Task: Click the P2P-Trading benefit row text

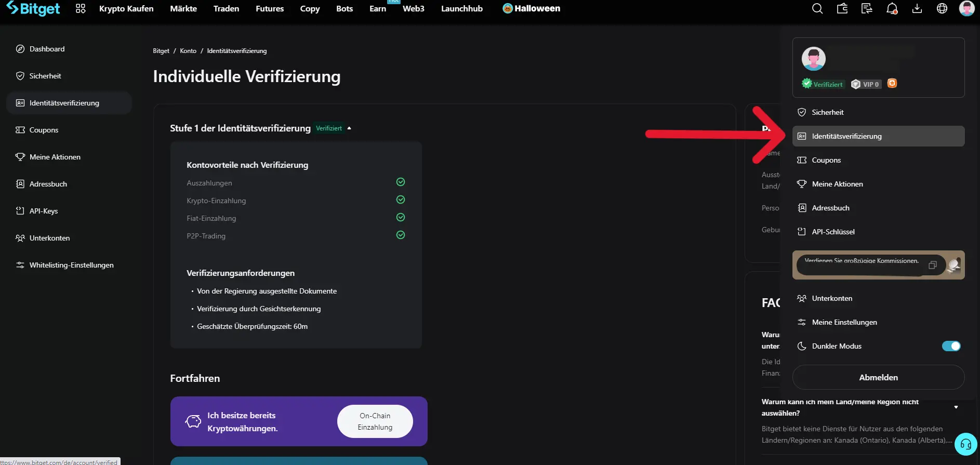Action: [x=206, y=236]
